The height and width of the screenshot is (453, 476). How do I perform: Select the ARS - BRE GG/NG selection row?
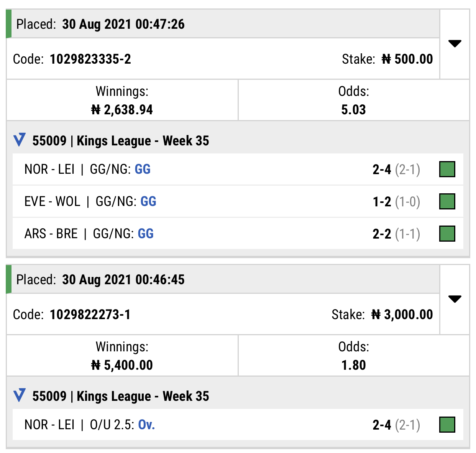238,234
